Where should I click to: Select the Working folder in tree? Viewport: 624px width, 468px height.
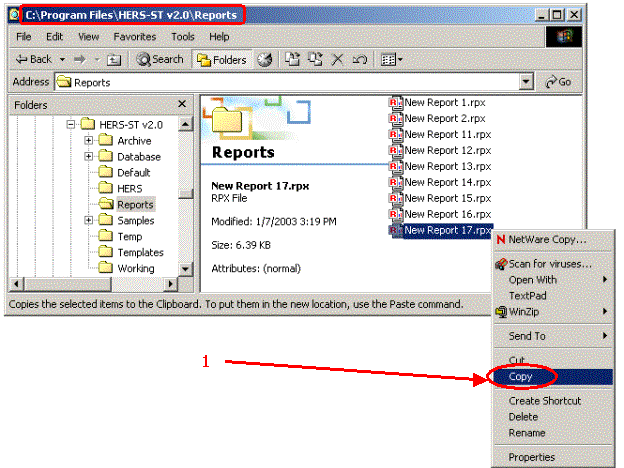pyautogui.click(x=136, y=268)
